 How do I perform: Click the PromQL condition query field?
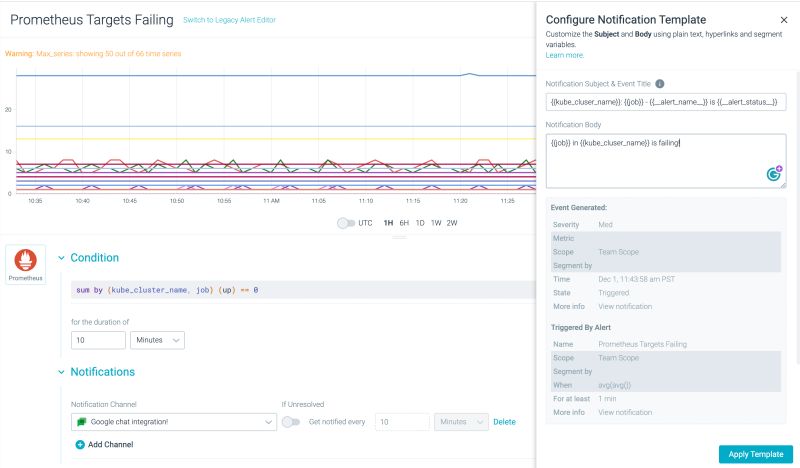click(303, 290)
